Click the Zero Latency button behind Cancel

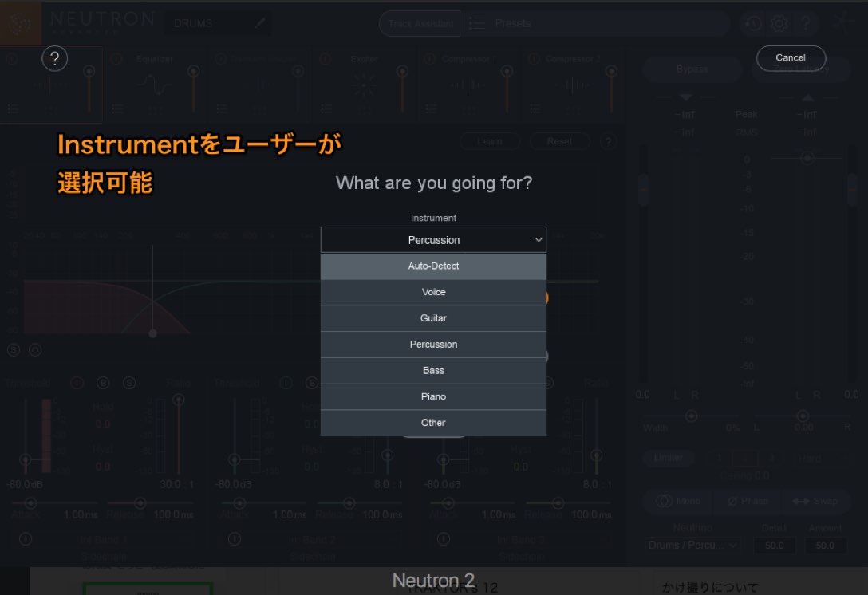tap(800, 69)
